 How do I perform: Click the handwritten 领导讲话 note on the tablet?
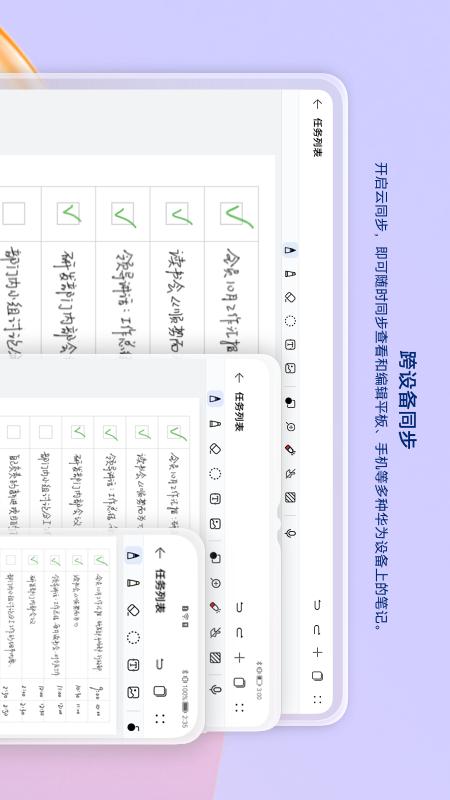pyautogui.click(x=123, y=301)
